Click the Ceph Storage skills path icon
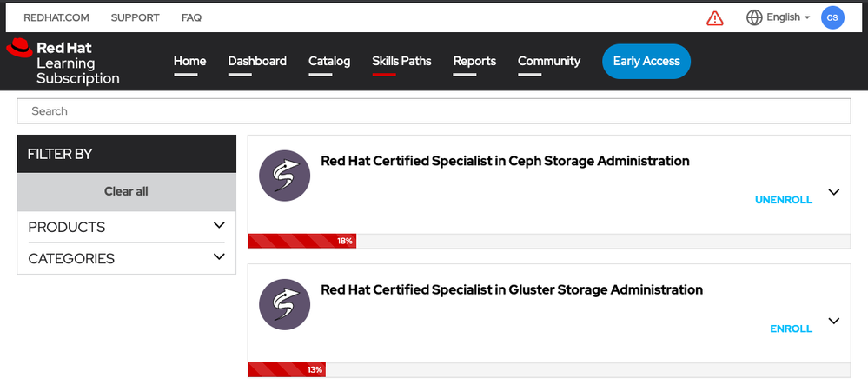The width and height of the screenshot is (868, 385). [284, 176]
